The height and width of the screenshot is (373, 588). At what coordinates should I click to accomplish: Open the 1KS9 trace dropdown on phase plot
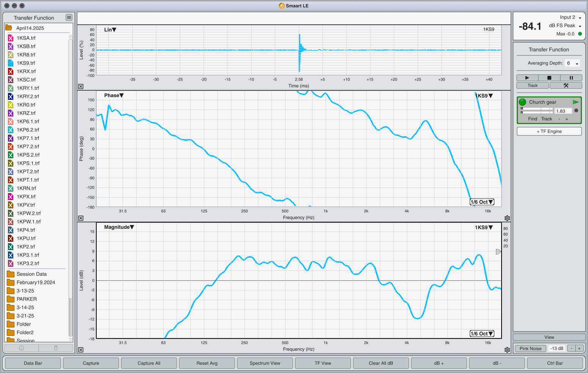pos(484,96)
